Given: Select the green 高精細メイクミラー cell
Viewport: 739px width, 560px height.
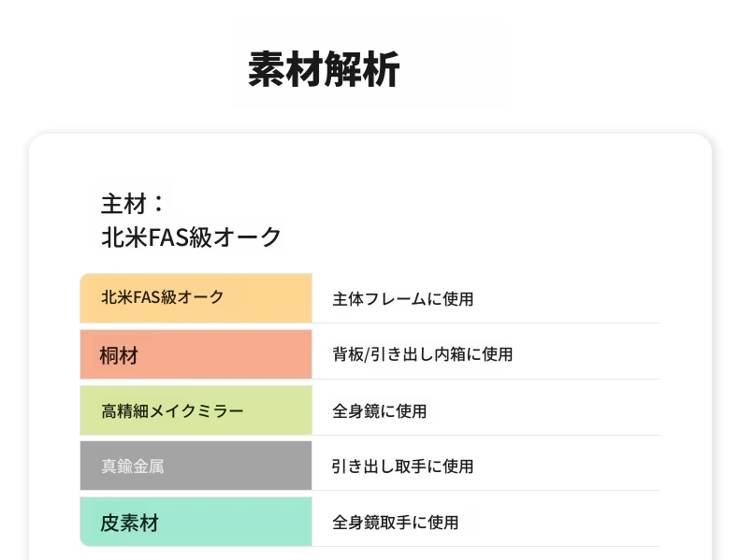Looking at the screenshot, I should pos(196,410).
